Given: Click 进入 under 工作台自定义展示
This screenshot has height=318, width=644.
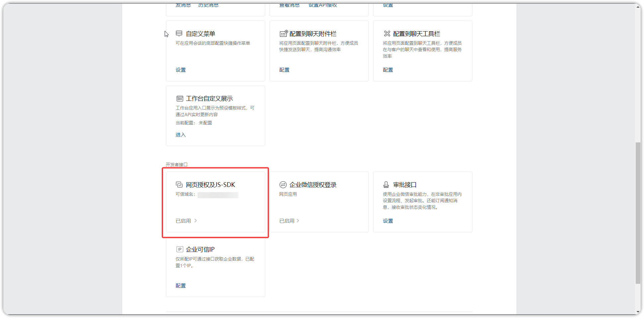Looking at the screenshot, I should point(181,134).
